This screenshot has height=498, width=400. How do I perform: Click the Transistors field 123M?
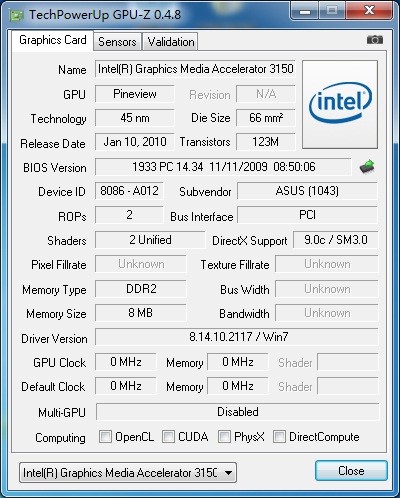tap(266, 142)
